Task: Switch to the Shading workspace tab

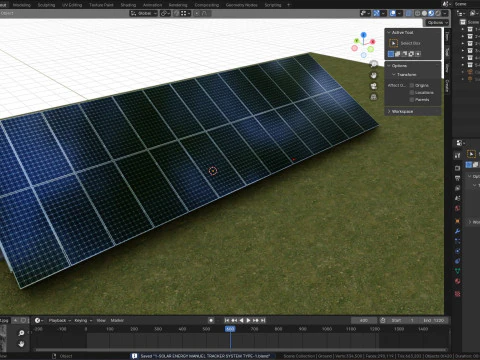Action: pyautogui.click(x=128, y=5)
